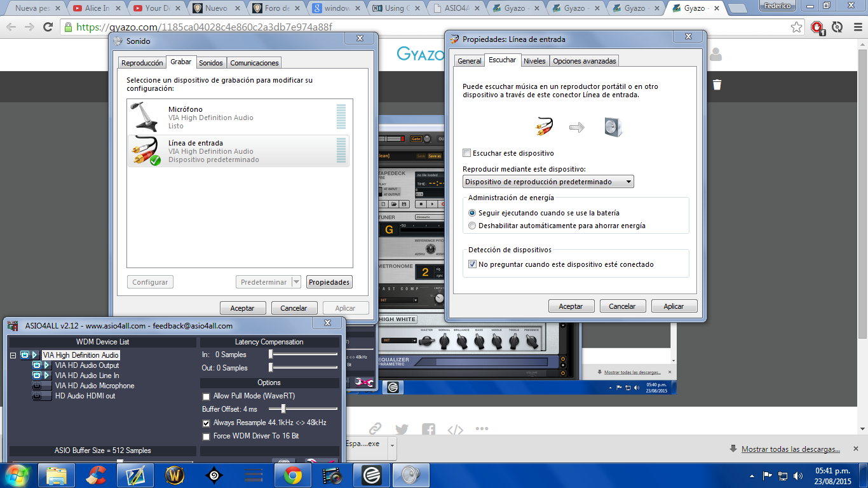Bookmark this page with the star icon

(x=797, y=27)
